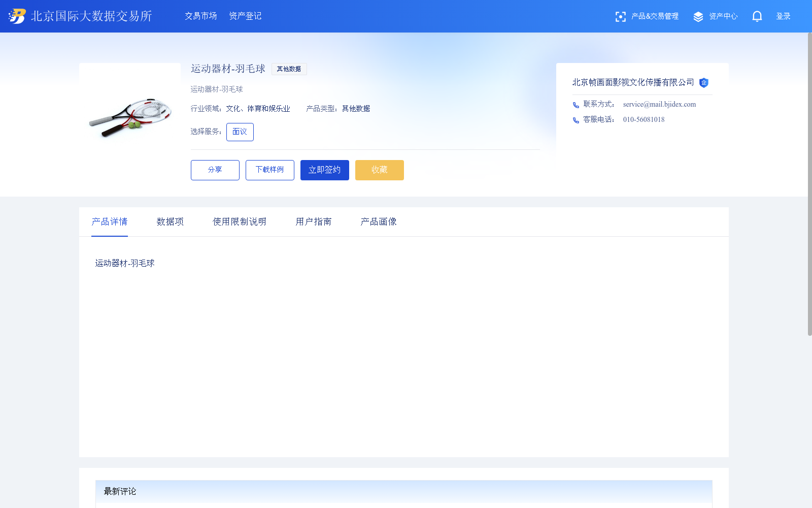Click the 北京国际大数据交易所 site title
The width and height of the screenshot is (812, 508).
point(91,16)
